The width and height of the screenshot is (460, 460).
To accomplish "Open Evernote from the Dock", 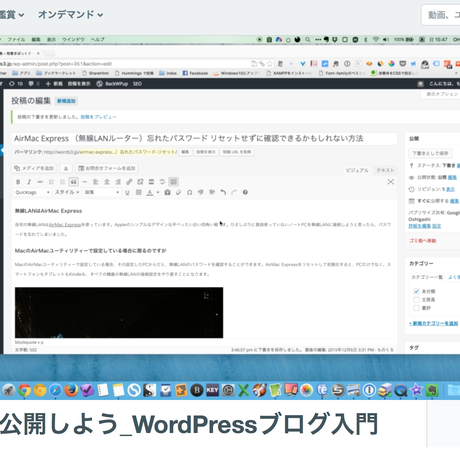I will pyautogui.click(x=432, y=390).
